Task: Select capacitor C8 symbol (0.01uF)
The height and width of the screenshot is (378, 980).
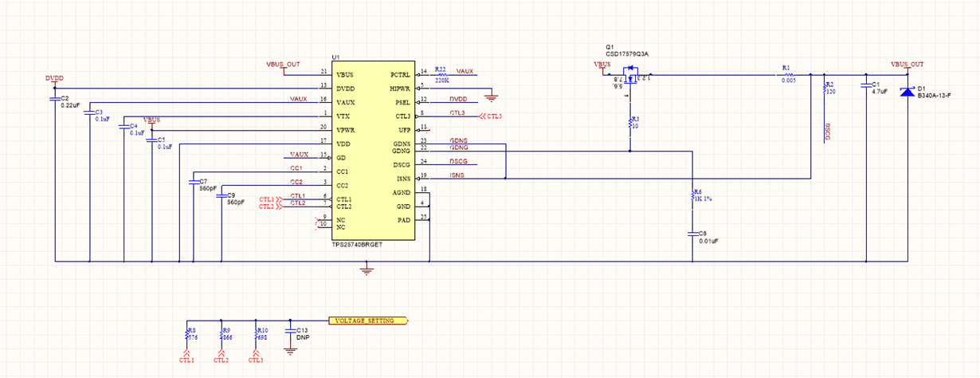Action: pos(692,234)
